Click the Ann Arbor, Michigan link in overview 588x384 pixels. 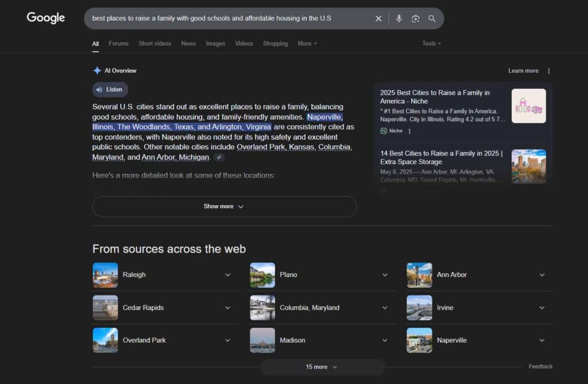click(175, 157)
